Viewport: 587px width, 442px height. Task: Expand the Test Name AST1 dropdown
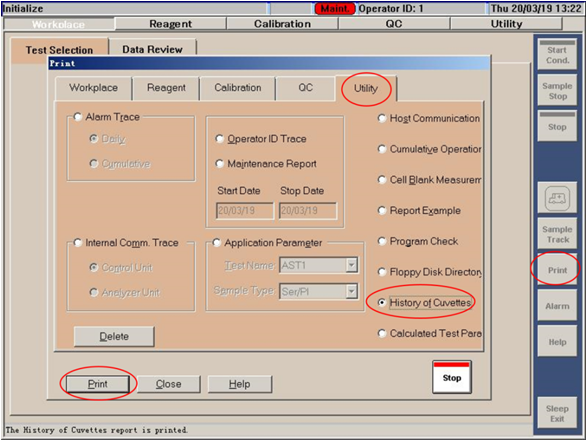[x=351, y=265]
